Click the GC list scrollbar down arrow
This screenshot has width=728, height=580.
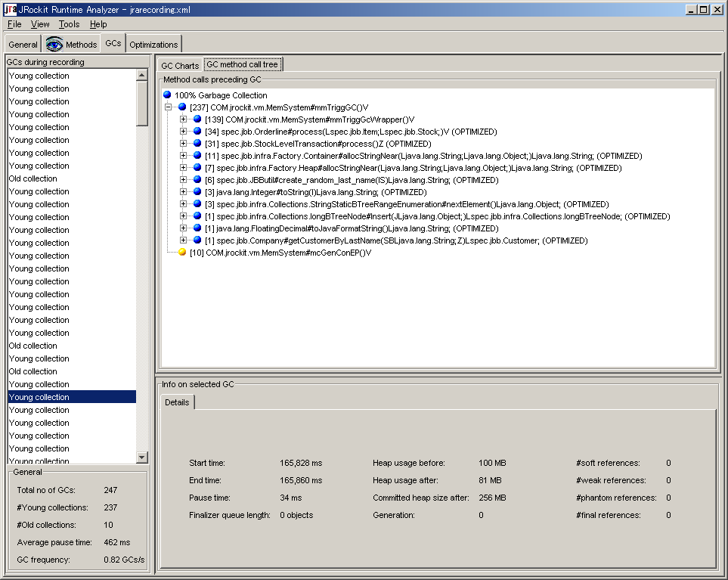pos(142,457)
